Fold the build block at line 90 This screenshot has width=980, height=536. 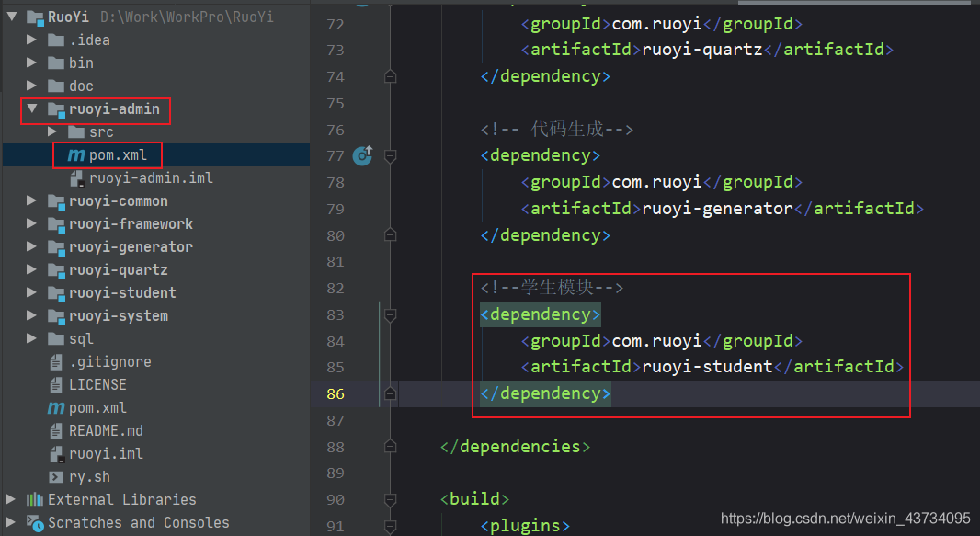(390, 499)
